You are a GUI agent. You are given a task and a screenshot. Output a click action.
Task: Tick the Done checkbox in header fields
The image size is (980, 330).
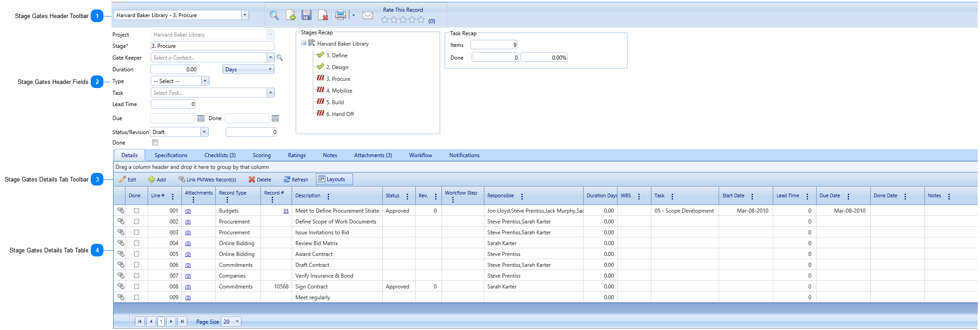[x=155, y=143]
